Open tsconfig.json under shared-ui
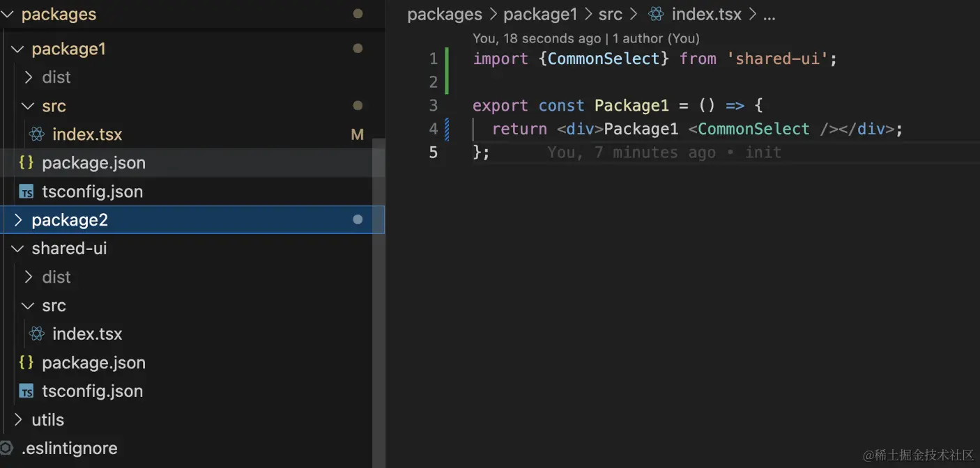Image resolution: width=980 pixels, height=468 pixels. point(92,391)
